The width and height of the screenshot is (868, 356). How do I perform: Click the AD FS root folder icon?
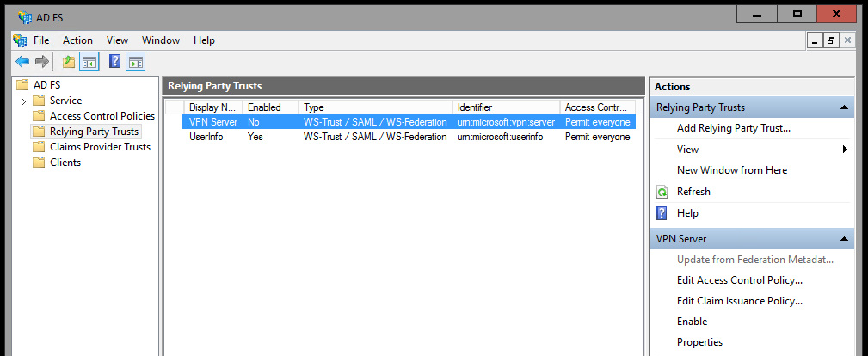click(x=22, y=85)
